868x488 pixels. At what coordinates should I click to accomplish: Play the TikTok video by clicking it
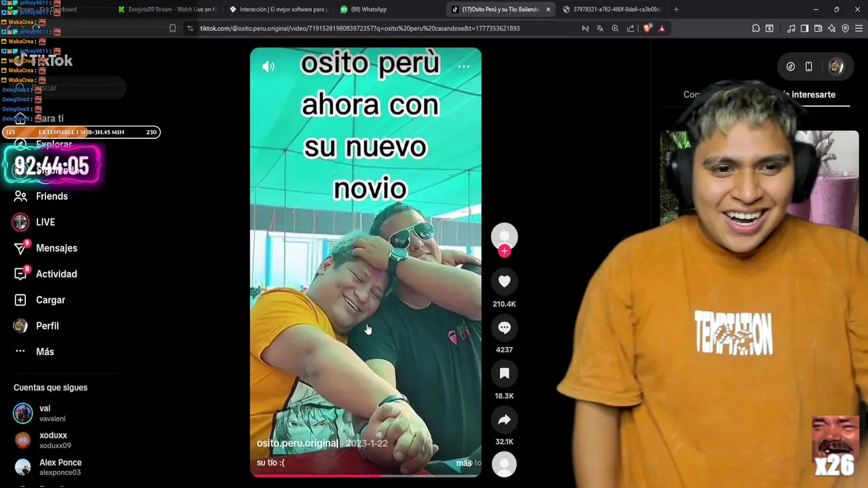(366, 261)
